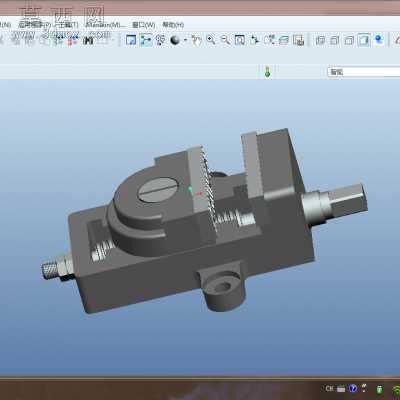Select the hand view mode tool
The height and width of the screenshot is (400, 400).
click(x=197, y=41)
